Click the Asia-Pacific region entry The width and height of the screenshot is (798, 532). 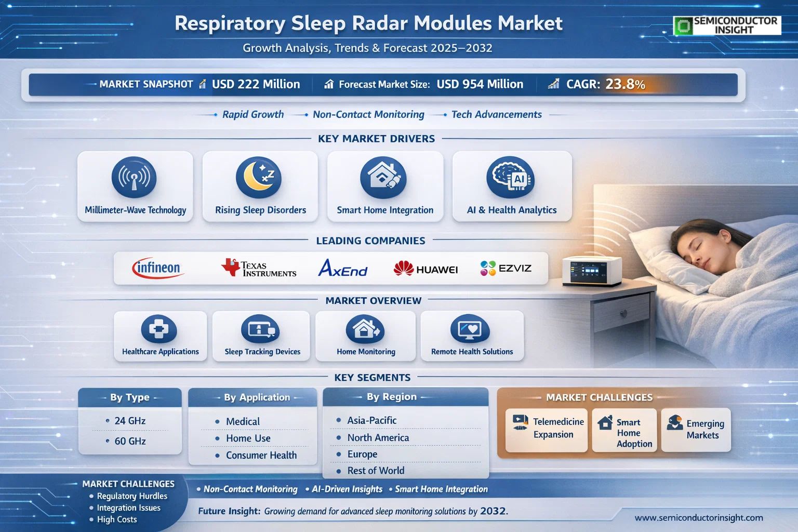point(371,420)
